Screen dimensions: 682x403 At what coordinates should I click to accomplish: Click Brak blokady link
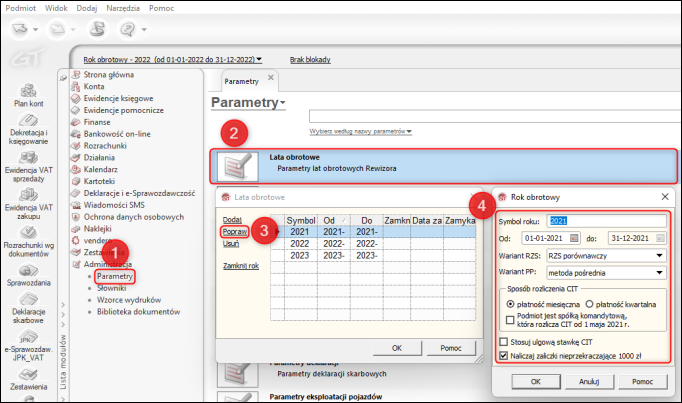click(x=310, y=60)
